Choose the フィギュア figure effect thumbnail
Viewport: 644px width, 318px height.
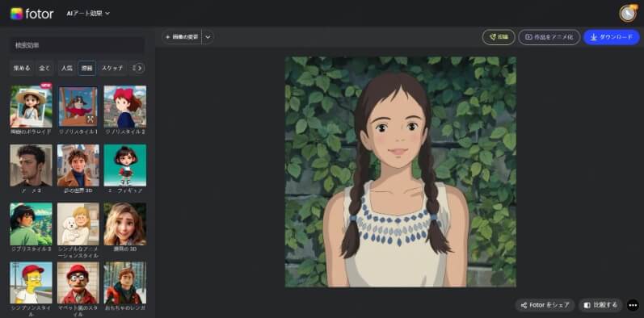point(125,165)
